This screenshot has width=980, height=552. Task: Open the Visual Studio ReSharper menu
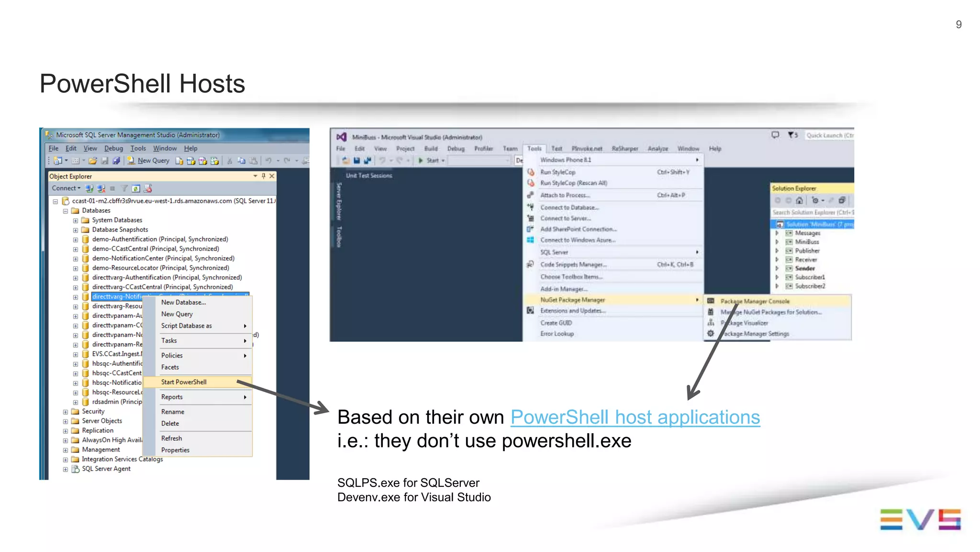[624, 149]
